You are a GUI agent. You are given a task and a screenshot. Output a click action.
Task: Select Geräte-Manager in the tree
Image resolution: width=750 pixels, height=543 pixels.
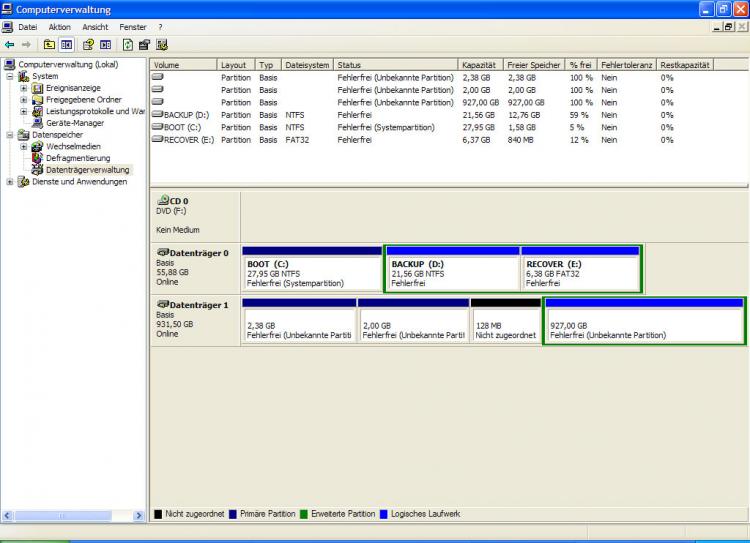coord(74,123)
